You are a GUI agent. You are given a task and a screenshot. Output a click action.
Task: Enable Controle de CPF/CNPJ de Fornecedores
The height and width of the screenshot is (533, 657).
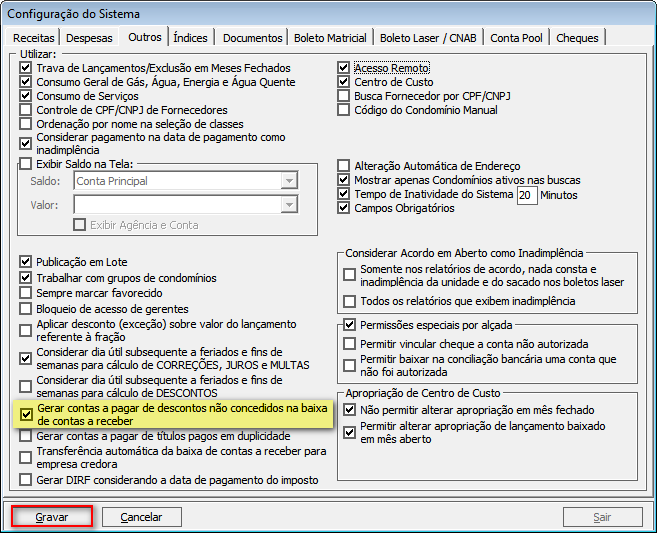pos(26,110)
